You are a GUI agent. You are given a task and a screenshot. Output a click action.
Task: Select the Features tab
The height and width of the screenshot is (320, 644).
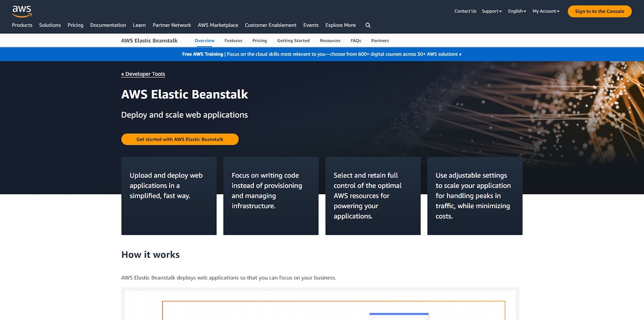tap(233, 41)
